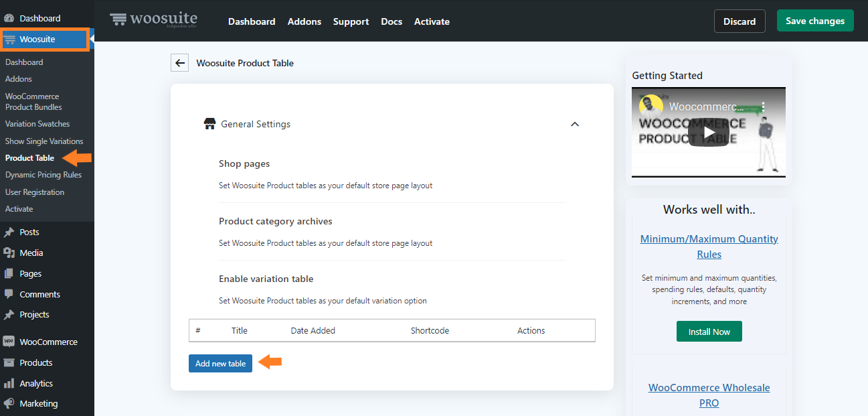Click the Analytics bar chart icon
868x416 pixels.
tap(9, 384)
